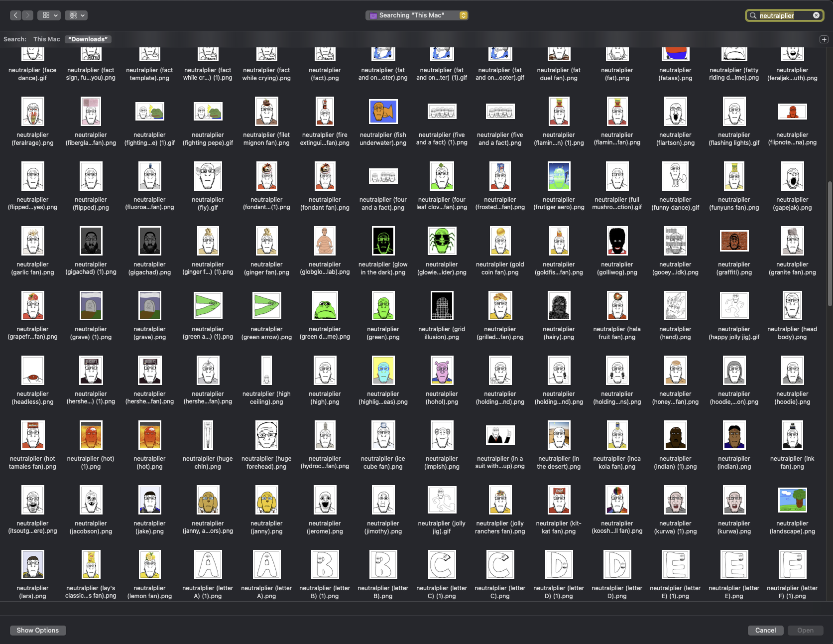This screenshot has width=833, height=644.
Task: Open the icon view mode dropdown
Action: (x=50, y=15)
